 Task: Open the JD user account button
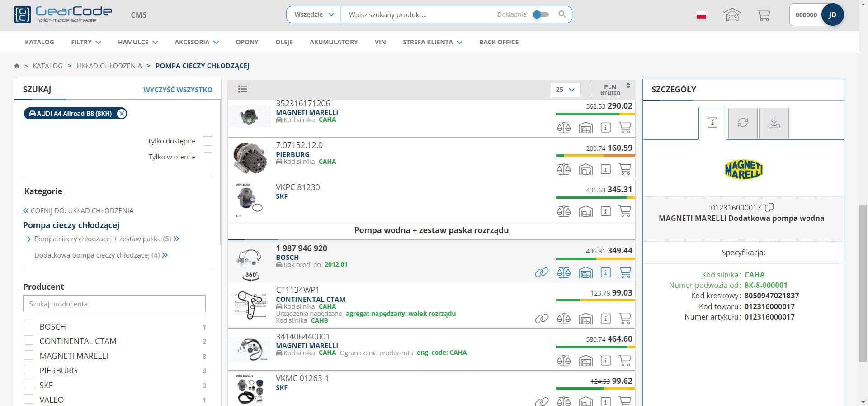point(832,15)
